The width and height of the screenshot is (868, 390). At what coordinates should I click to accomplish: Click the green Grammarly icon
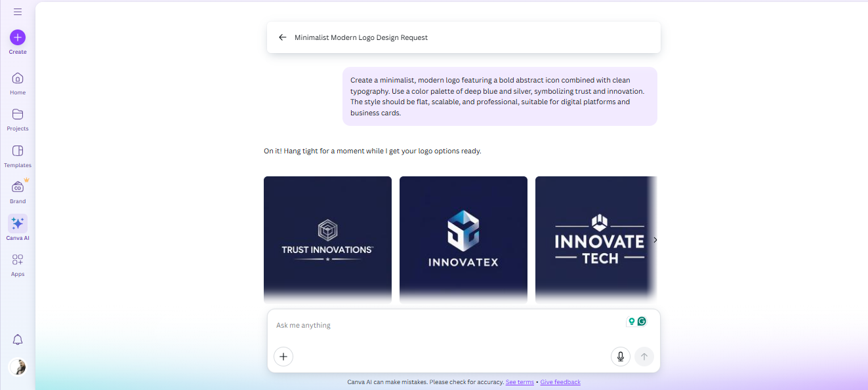click(642, 321)
